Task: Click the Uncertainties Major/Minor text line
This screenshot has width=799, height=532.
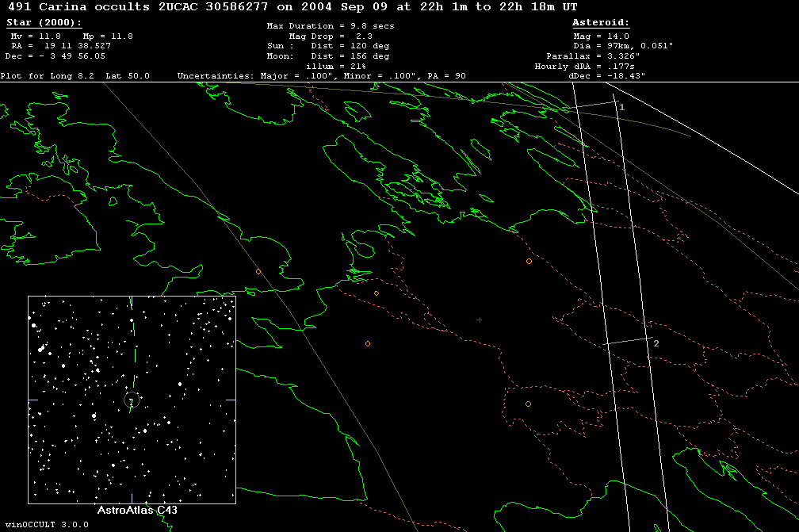Action: (321, 76)
